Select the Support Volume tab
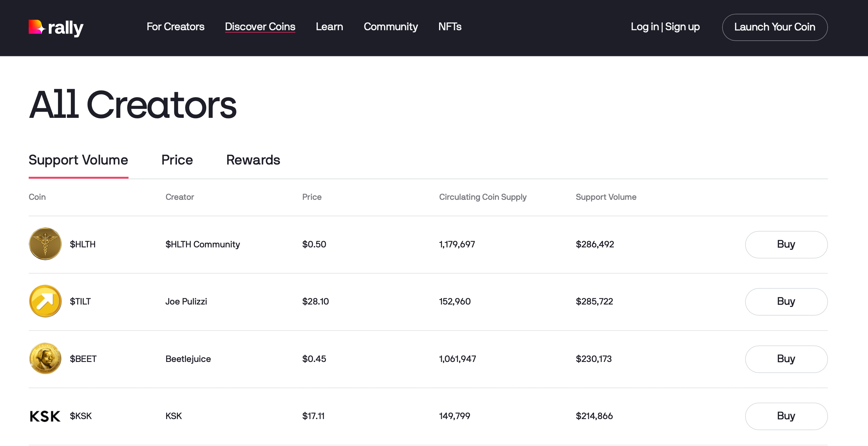Viewport: 868px width, 446px height. click(78, 160)
